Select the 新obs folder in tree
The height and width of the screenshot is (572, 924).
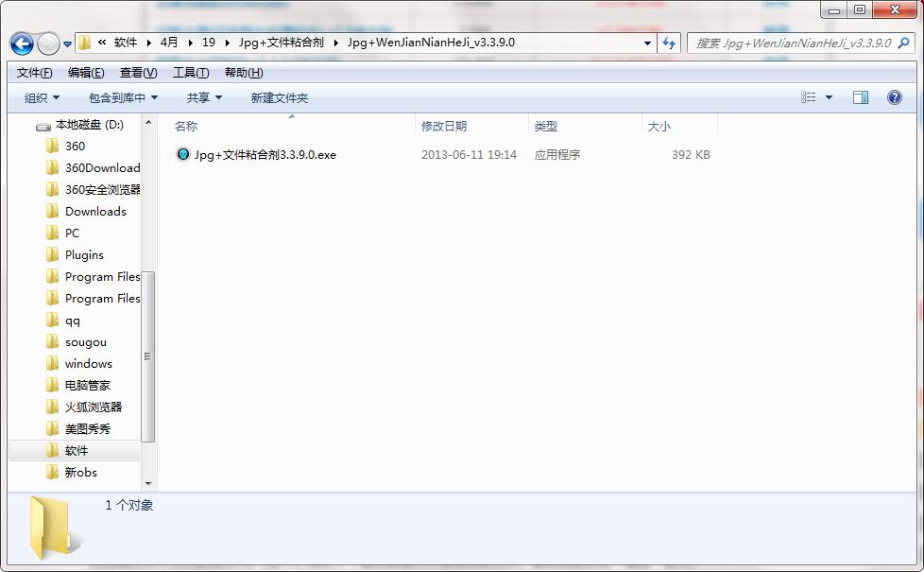coord(80,473)
